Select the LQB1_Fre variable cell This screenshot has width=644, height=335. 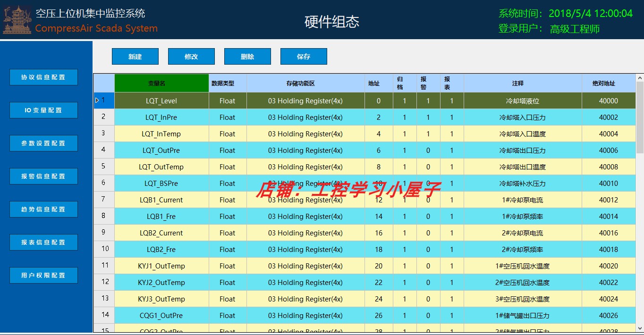(161, 216)
